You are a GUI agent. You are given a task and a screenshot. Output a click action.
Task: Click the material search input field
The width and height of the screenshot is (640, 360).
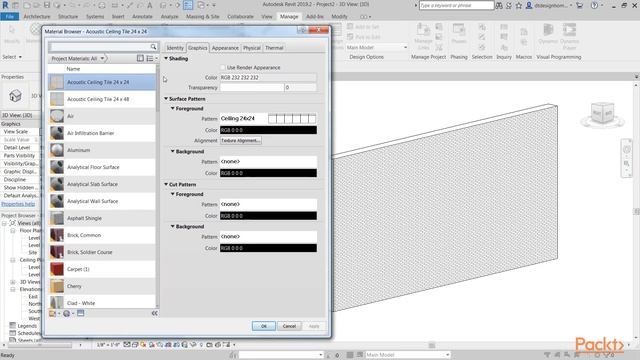point(99,47)
